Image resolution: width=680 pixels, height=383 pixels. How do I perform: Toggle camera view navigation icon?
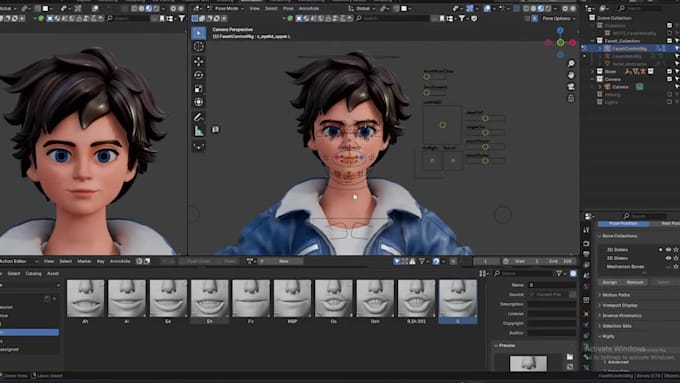coord(571,87)
